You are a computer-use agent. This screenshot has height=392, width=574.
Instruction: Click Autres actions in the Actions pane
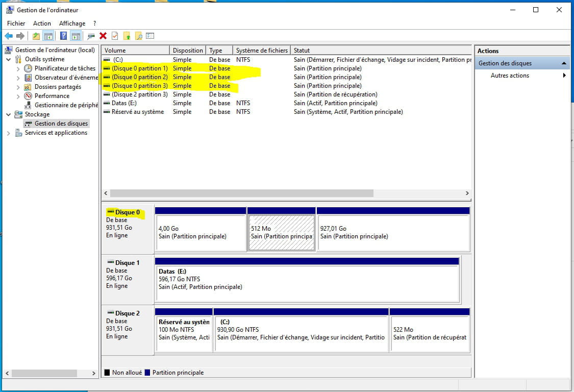coord(510,76)
